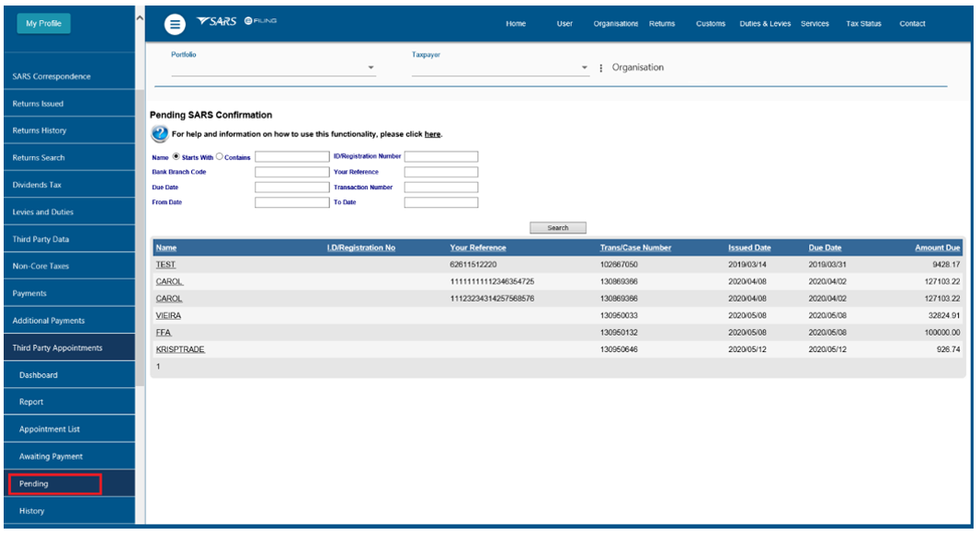Click the My Profile button
The height and width of the screenshot is (535, 980).
[43, 24]
